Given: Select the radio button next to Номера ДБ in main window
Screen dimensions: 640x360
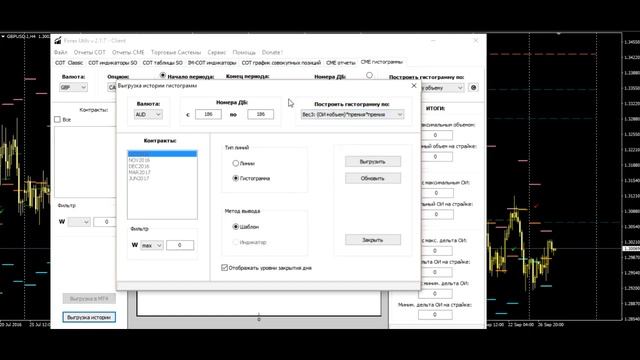Looking at the screenshot, I should pos(369,76).
